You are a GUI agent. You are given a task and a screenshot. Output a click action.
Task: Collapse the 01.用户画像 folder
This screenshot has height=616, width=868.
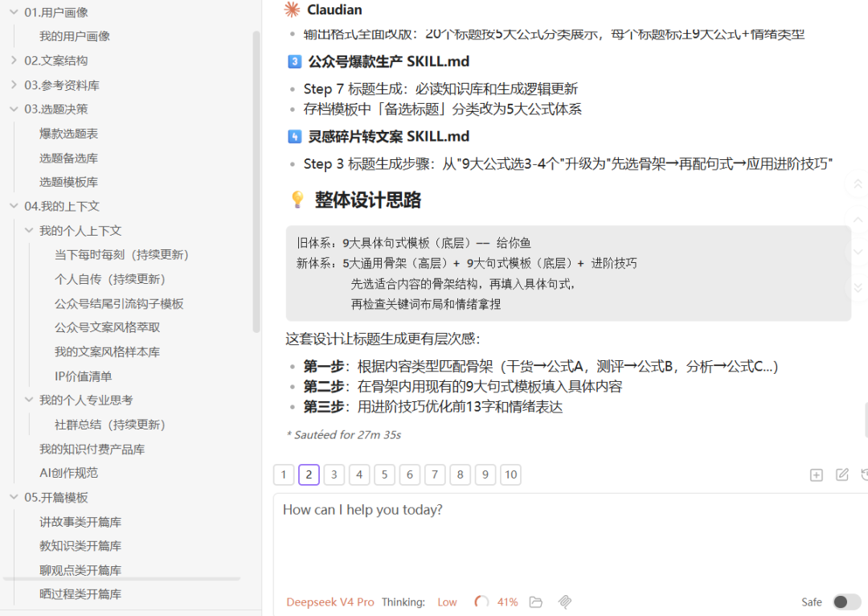pyautogui.click(x=14, y=11)
